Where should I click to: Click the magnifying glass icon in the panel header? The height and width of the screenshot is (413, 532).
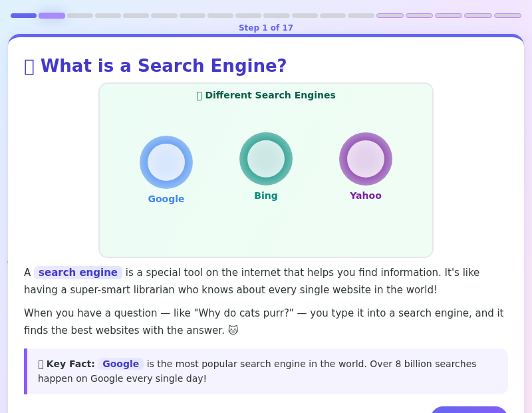point(199,95)
